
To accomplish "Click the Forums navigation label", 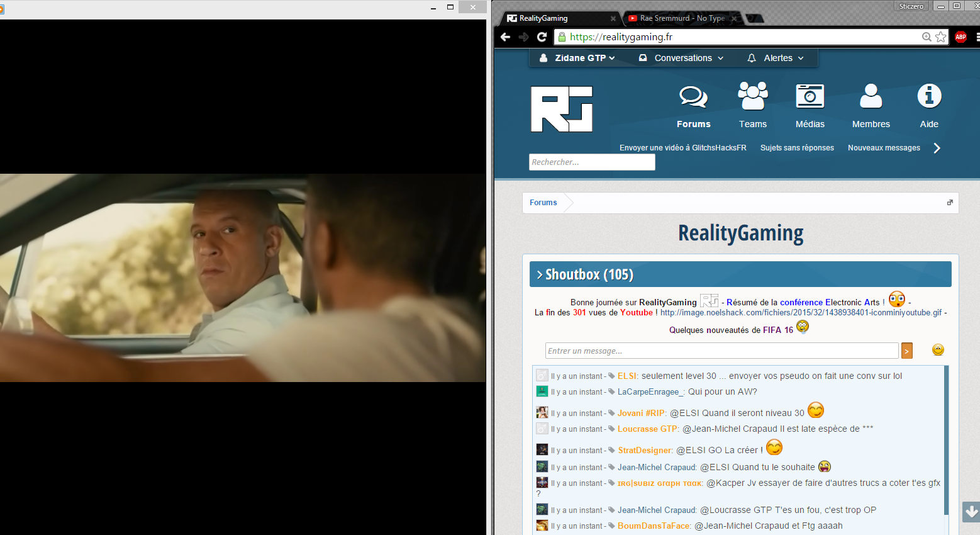I will (x=694, y=124).
